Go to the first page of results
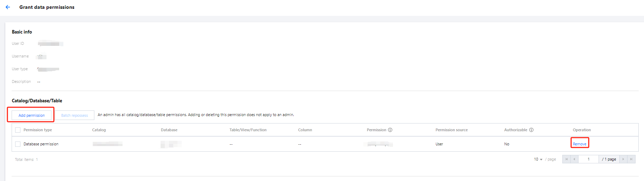The height and width of the screenshot is (181, 644). click(566, 159)
